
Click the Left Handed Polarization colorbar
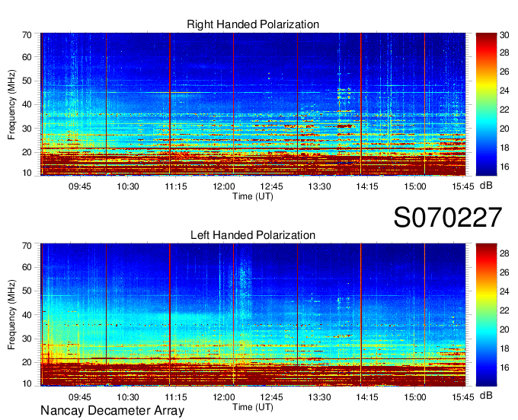tap(486, 315)
